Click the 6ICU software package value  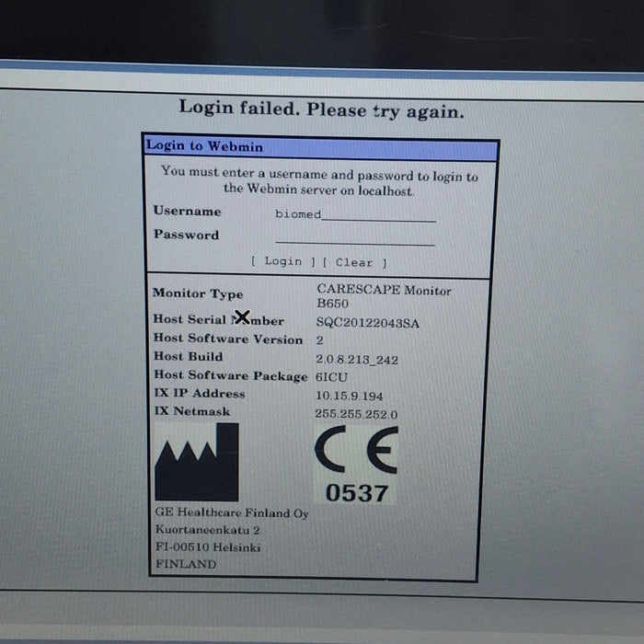(332, 376)
